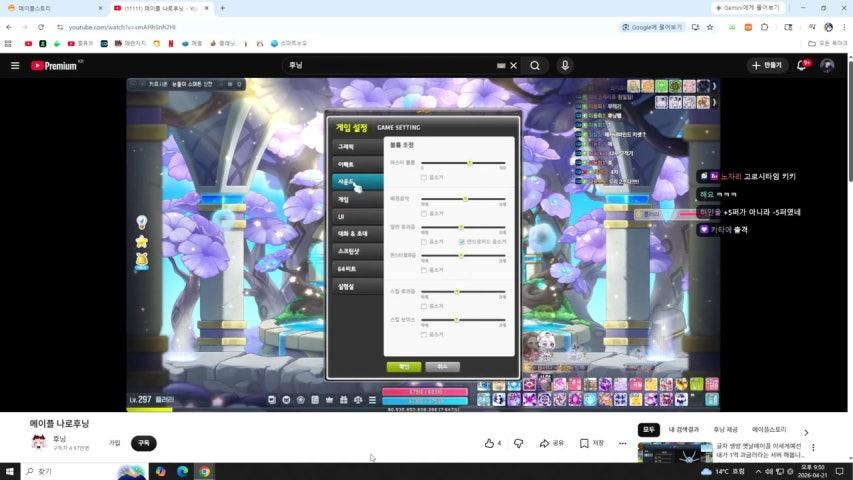
Task: Click the 만들기 create button
Action: pyautogui.click(x=767, y=65)
